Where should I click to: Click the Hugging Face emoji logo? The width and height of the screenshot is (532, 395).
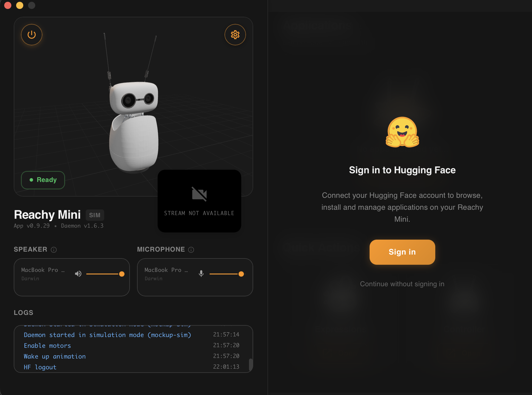pyautogui.click(x=402, y=132)
